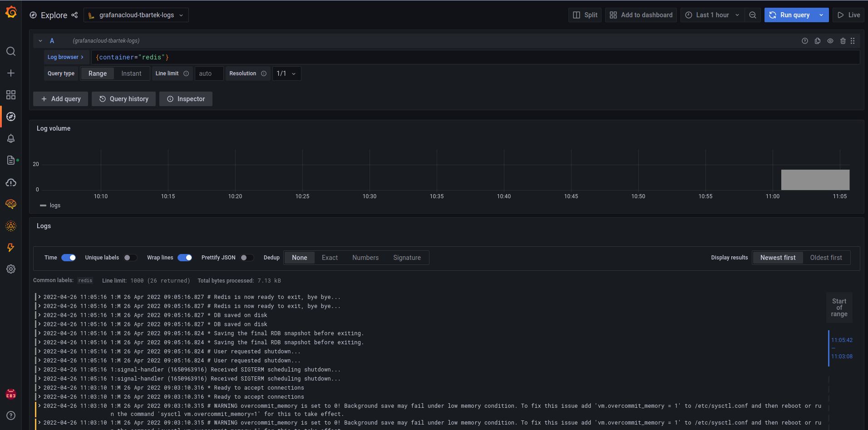
Task: Open the Resolution 1/1 dropdown
Action: click(286, 73)
